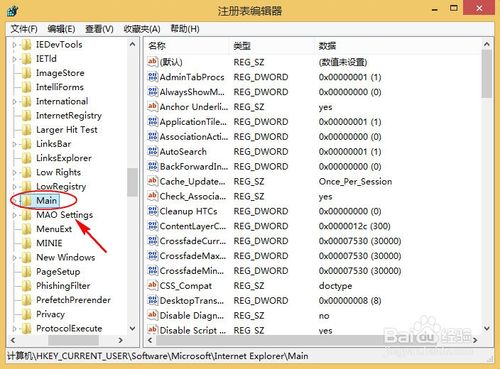The height and width of the screenshot is (369, 500).
Task: Select the CrossfadeCurr... value name
Action: [193, 241]
